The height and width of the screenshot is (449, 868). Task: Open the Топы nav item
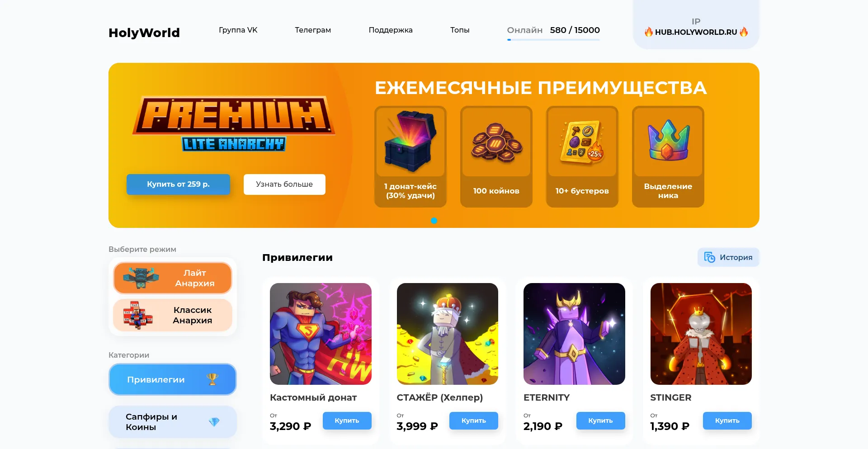[460, 30]
